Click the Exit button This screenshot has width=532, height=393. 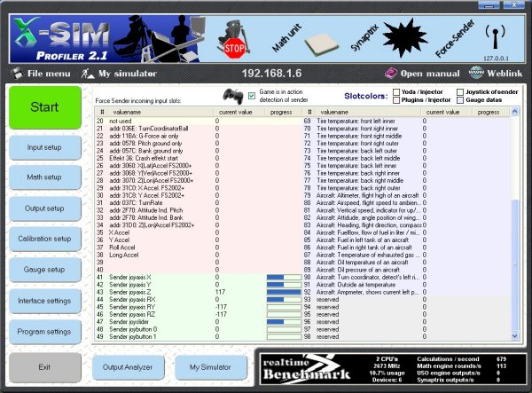(45, 367)
